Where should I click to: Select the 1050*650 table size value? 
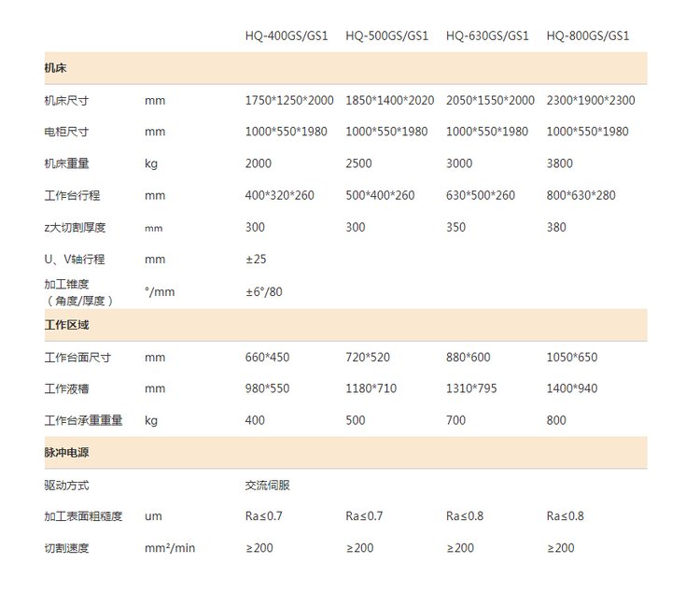[572, 357]
